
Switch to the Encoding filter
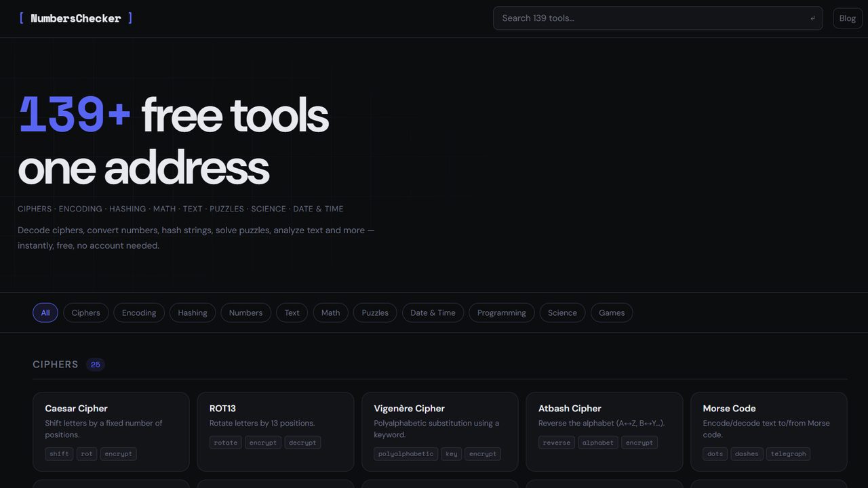click(139, 312)
